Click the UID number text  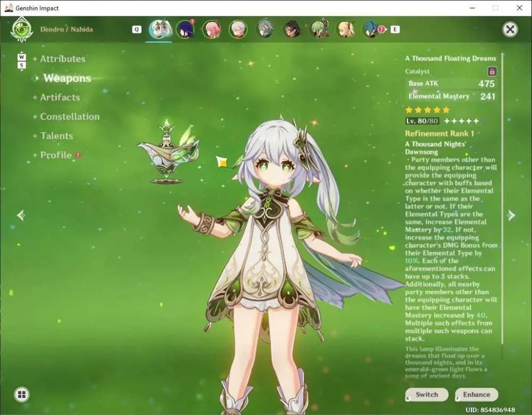click(491, 410)
